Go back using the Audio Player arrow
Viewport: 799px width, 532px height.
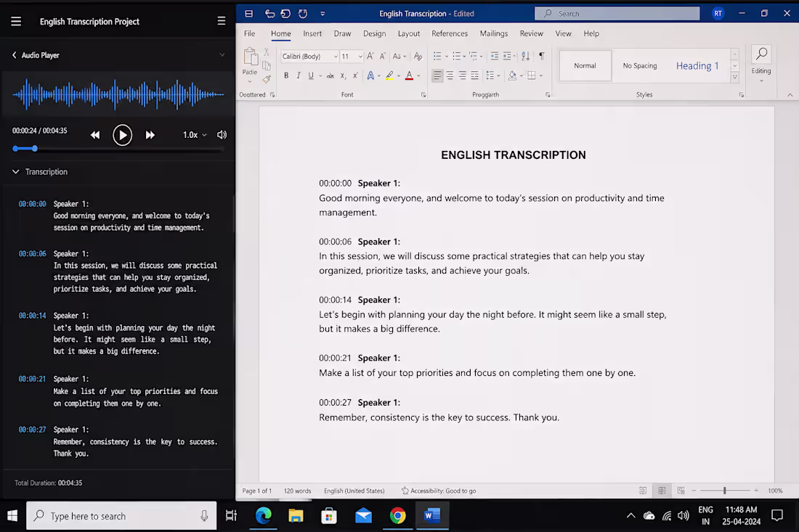[15, 55]
